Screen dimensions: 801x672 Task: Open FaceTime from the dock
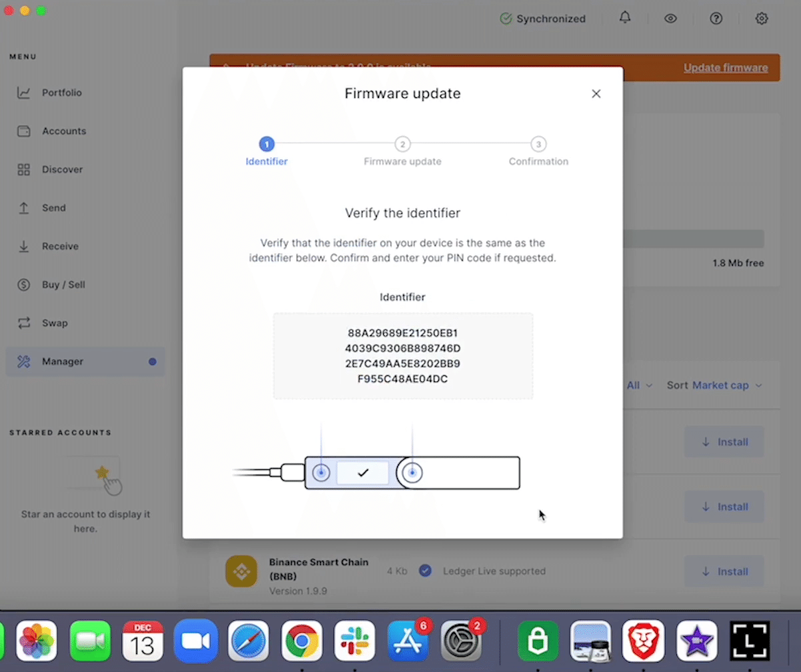89,641
